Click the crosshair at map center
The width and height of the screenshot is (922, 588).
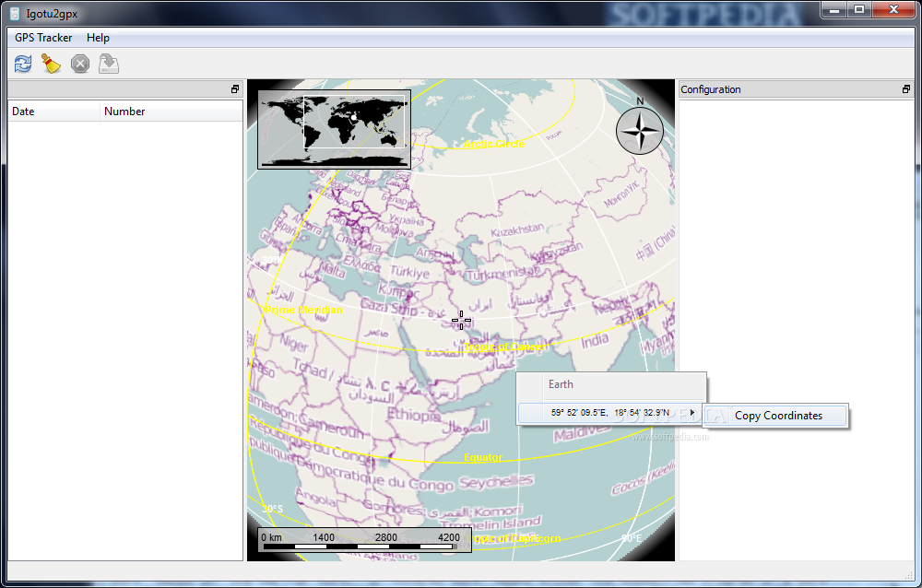coord(461,321)
